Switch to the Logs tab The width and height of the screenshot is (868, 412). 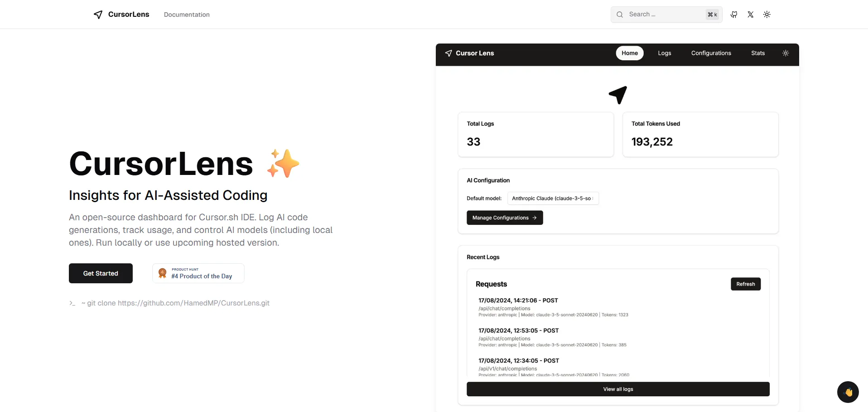coord(665,53)
